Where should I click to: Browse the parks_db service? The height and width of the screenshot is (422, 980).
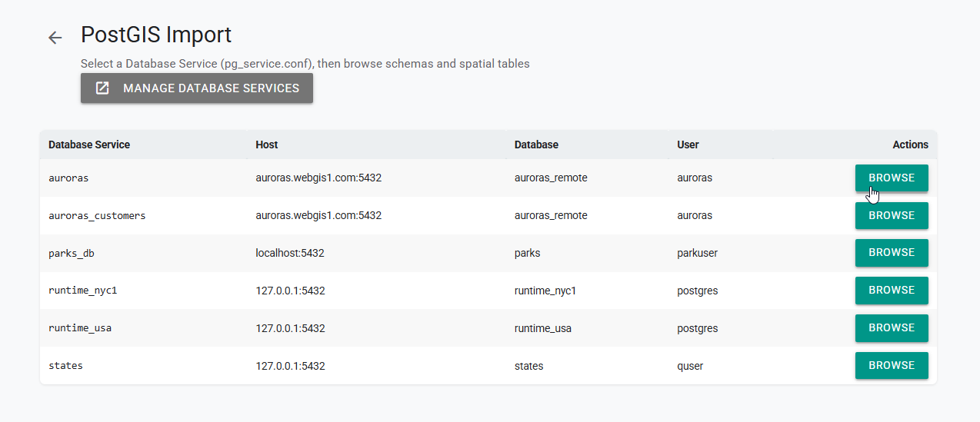(892, 253)
